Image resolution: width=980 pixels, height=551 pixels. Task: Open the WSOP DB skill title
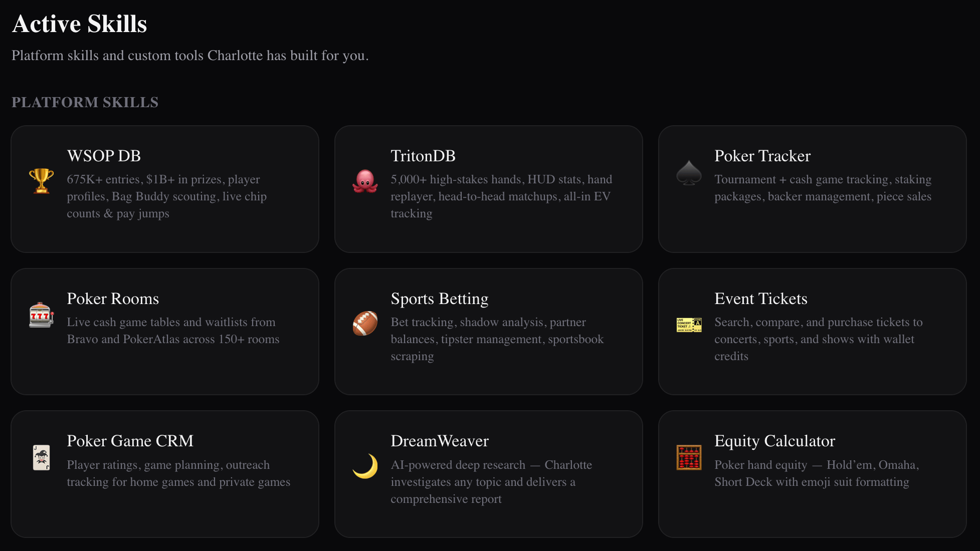coord(104,156)
